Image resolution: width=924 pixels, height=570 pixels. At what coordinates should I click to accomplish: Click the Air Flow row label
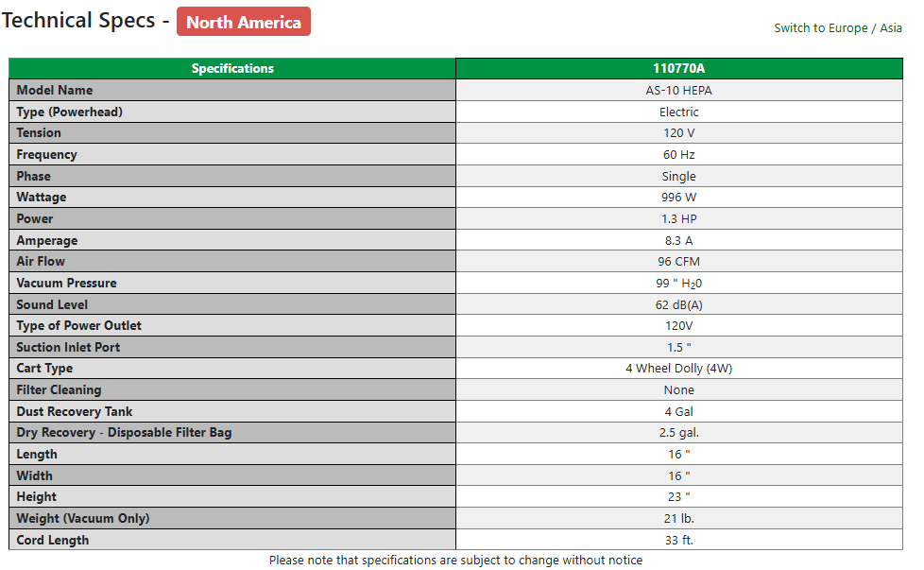tap(41, 261)
